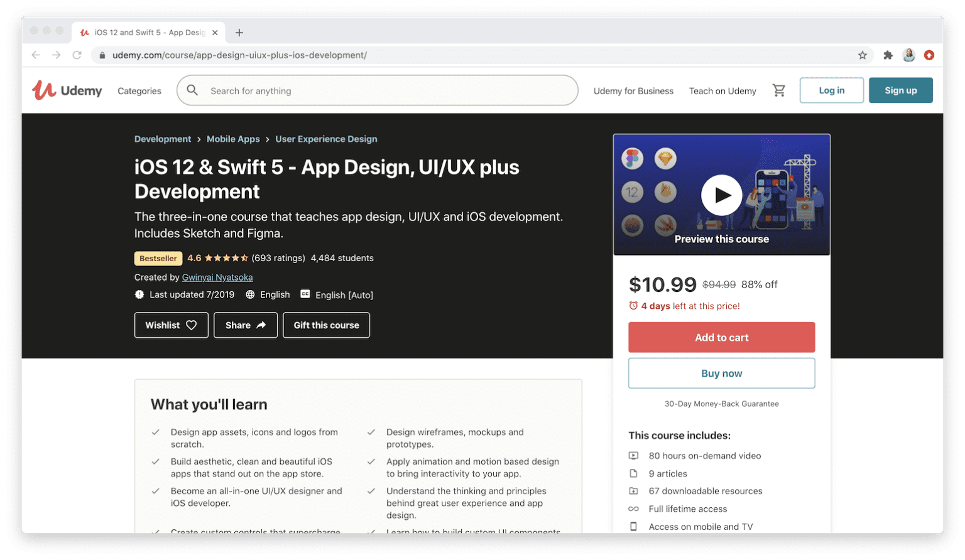The height and width of the screenshot is (560, 965).
Task: Click the search magnifier icon
Action: (192, 90)
